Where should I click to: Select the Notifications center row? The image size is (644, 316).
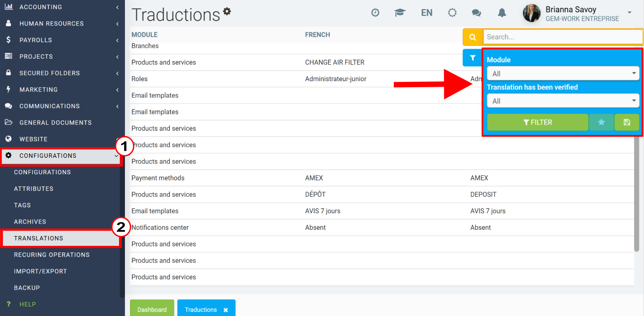[382, 228]
